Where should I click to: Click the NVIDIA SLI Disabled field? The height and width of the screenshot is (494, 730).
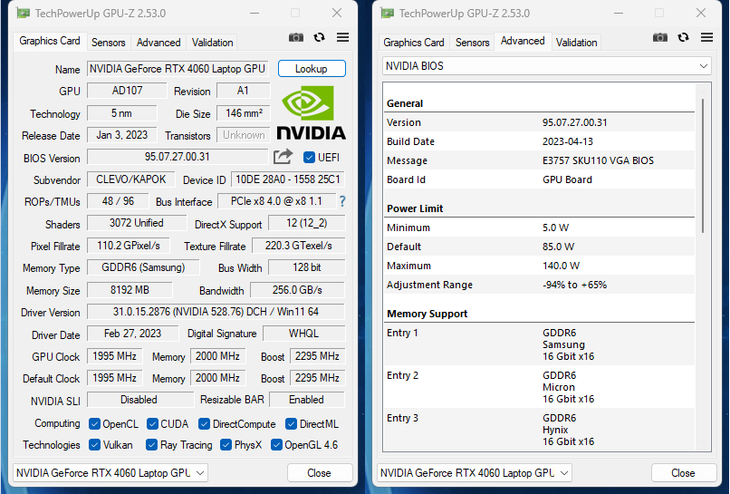coord(139,399)
